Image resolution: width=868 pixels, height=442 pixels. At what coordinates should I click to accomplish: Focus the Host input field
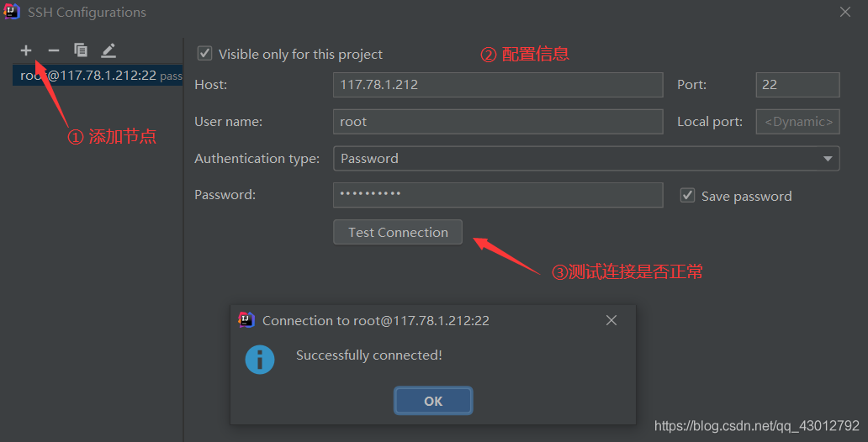pyautogui.click(x=498, y=85)
